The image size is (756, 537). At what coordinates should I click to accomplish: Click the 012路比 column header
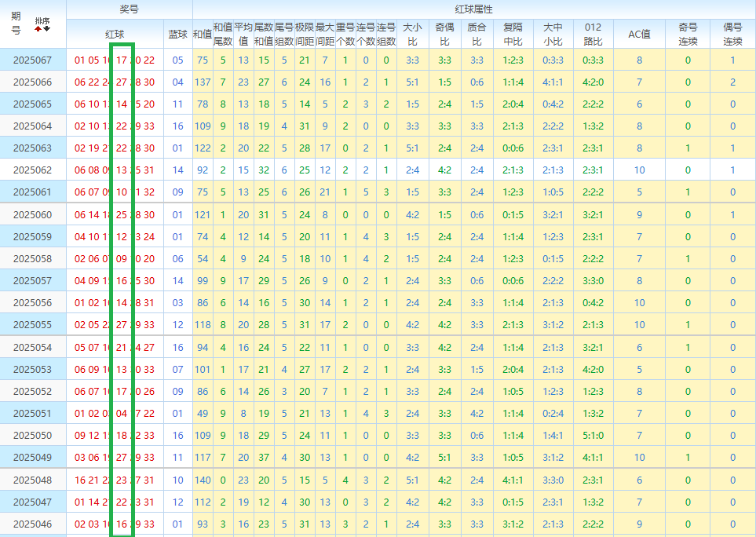coord(593,34)
